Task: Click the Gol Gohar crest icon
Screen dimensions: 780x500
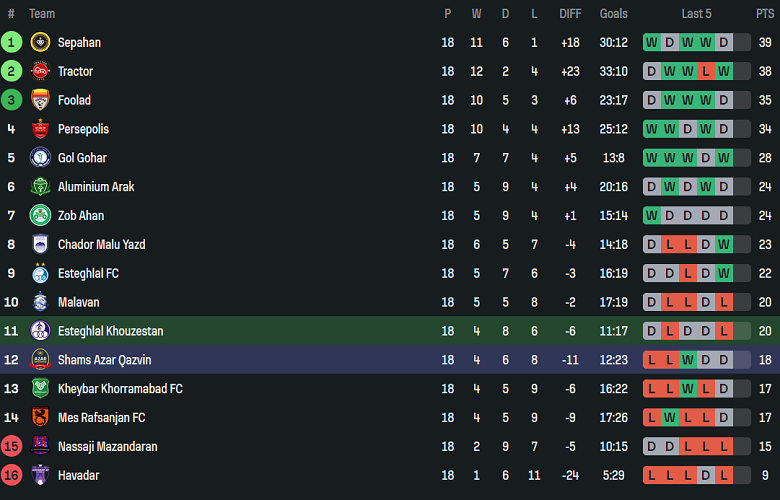Action: [x=40, y=158]
